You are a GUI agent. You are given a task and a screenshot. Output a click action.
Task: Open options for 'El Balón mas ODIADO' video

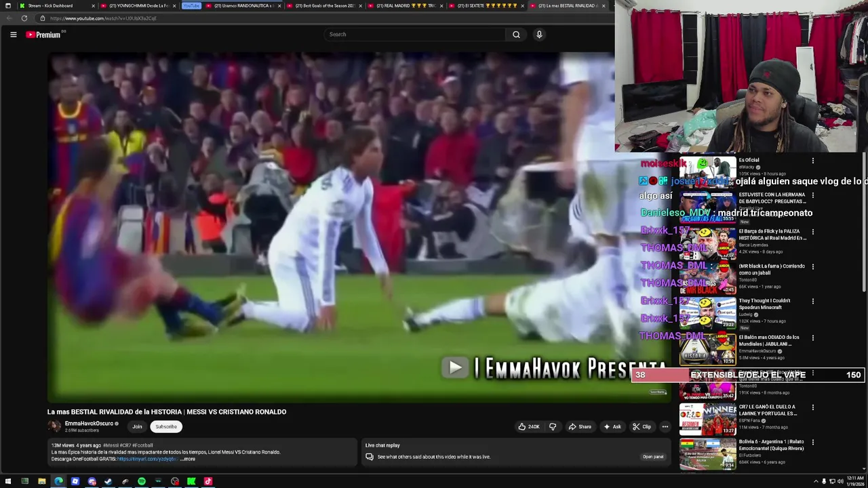tap(813, 338)
